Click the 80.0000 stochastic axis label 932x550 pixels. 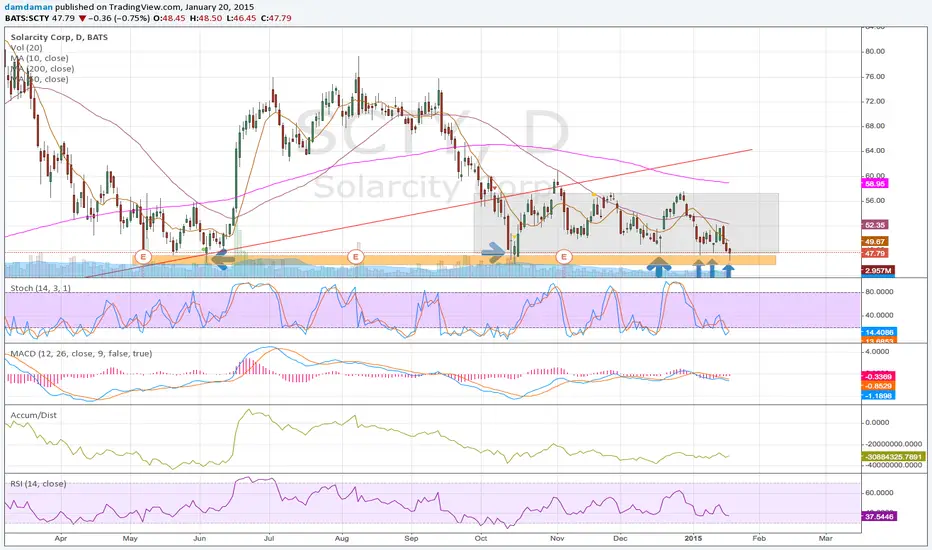877,292
